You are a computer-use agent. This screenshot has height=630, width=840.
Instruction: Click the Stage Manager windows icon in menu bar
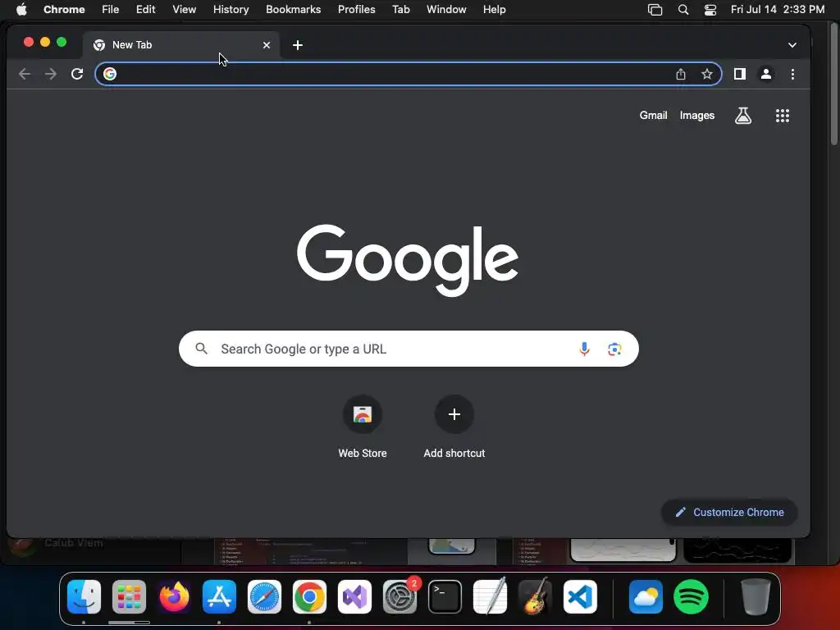tap(655, 10)
